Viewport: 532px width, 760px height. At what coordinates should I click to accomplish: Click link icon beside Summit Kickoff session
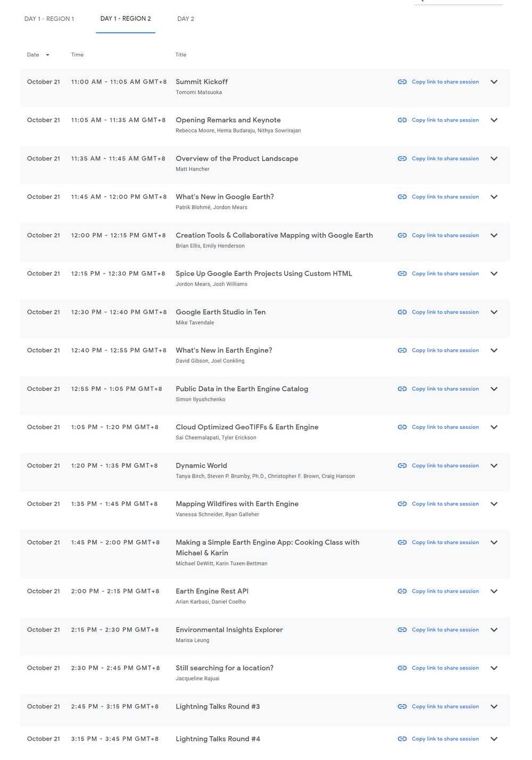[x=402, y=82]
